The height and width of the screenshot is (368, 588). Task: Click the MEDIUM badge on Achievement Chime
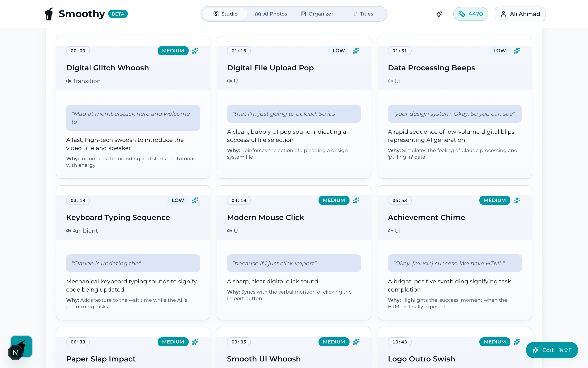pyautogui.click(x=495, y=200)
